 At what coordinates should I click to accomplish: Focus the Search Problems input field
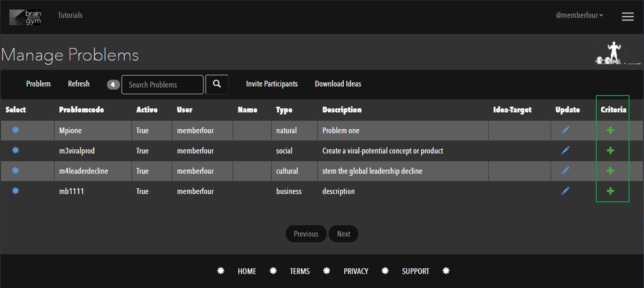point(162,84)
